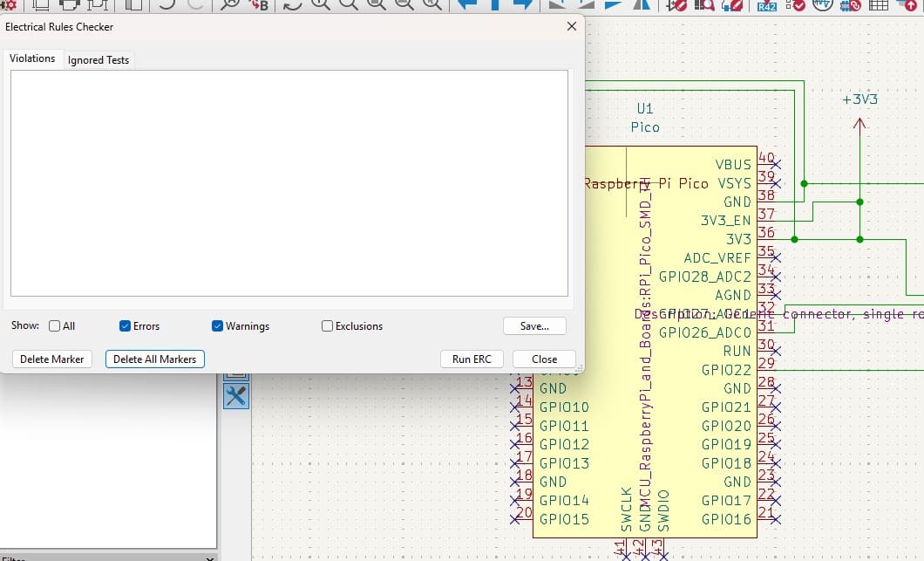Viewport: 924px width, 561px height.
Task: Open page settings sheet icon
Action: [x=41, y=4]
